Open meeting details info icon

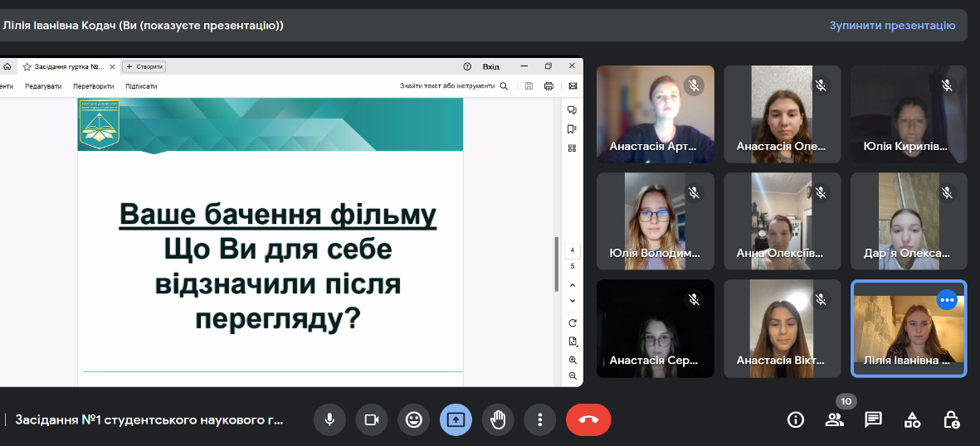tap(795, 419)
